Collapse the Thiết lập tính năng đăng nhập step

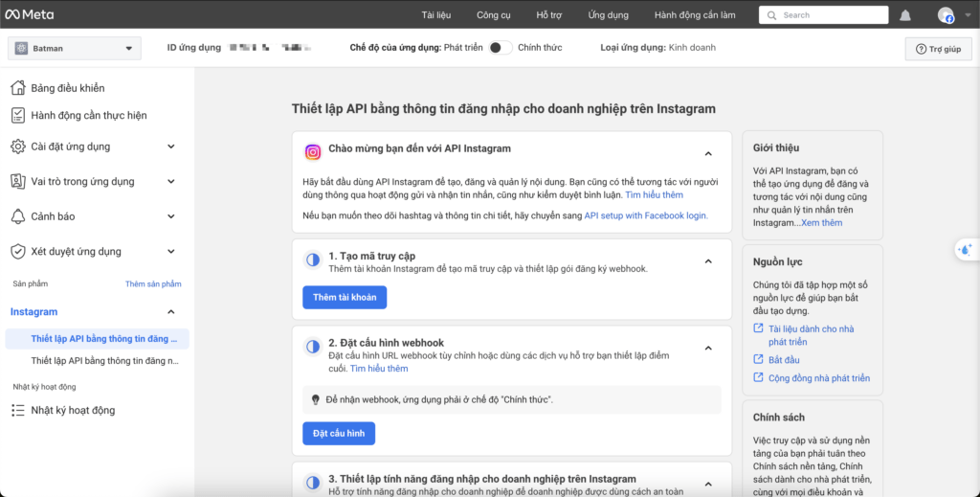[x=708, y=484]
